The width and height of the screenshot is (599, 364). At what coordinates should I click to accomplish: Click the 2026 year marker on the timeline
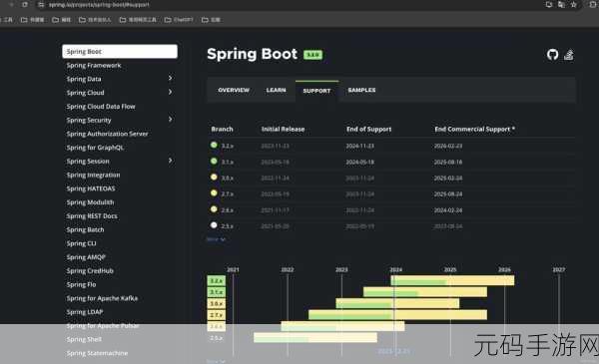(x=504, y=269)
